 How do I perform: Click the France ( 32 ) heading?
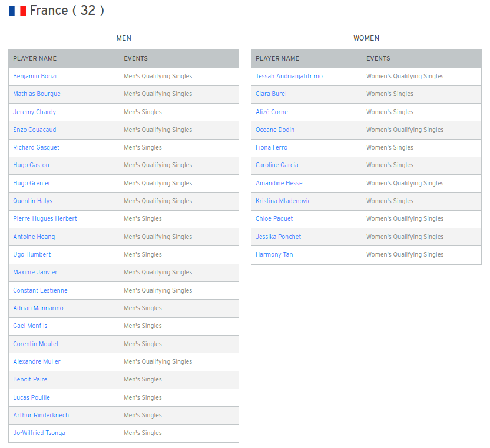[x=67, y=11]
